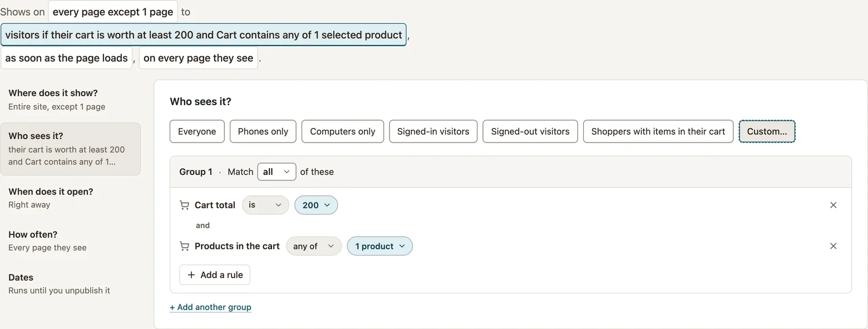The height and width of the screenshot is (329, 868).
Task: Click the 'Who sees it?' panel heading
Action: click(x=200, y=101)
